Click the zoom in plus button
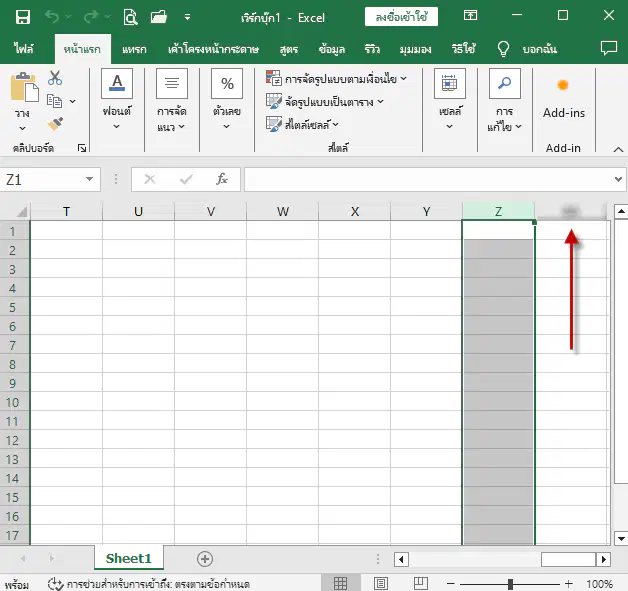The image size is (628, 591). click(568, 584)
